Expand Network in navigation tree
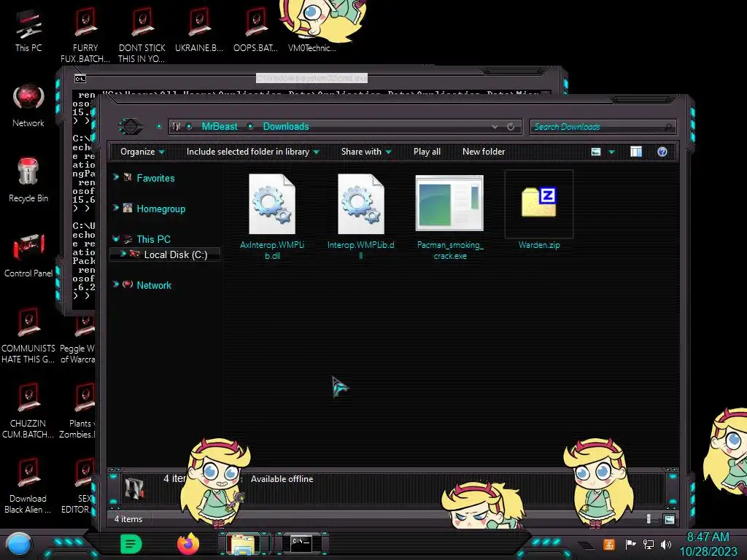This screenshot has width=747, height=560. (116, 284)
